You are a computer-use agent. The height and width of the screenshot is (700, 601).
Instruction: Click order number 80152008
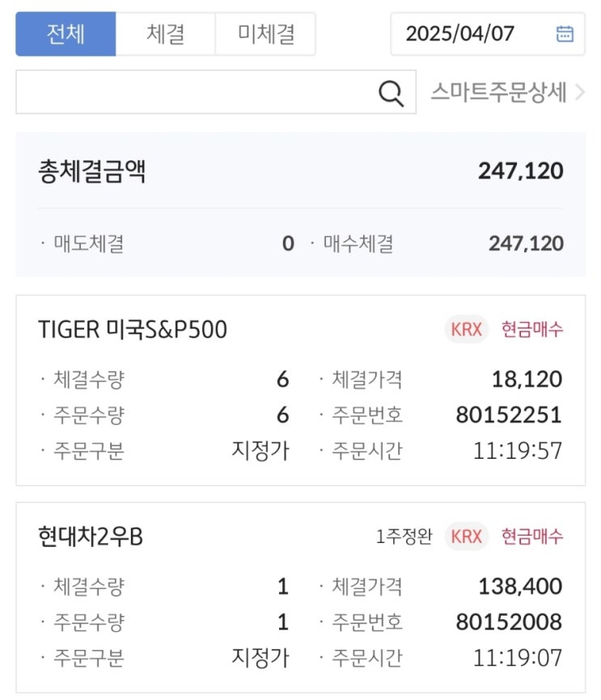point(509,622)
